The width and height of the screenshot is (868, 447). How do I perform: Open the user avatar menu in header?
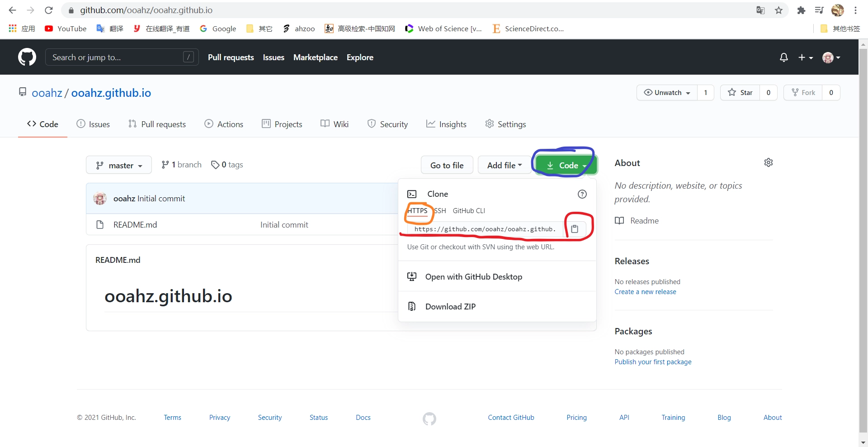831,57
